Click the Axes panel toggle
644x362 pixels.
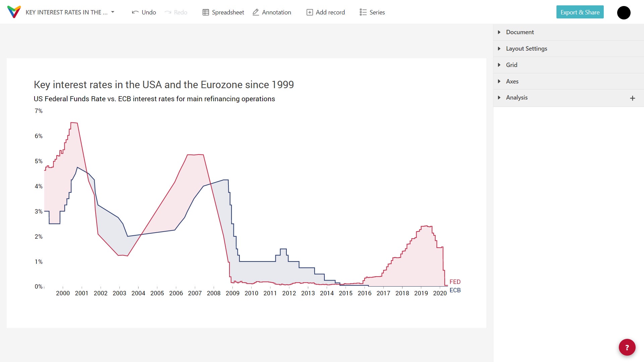(499, 81)
